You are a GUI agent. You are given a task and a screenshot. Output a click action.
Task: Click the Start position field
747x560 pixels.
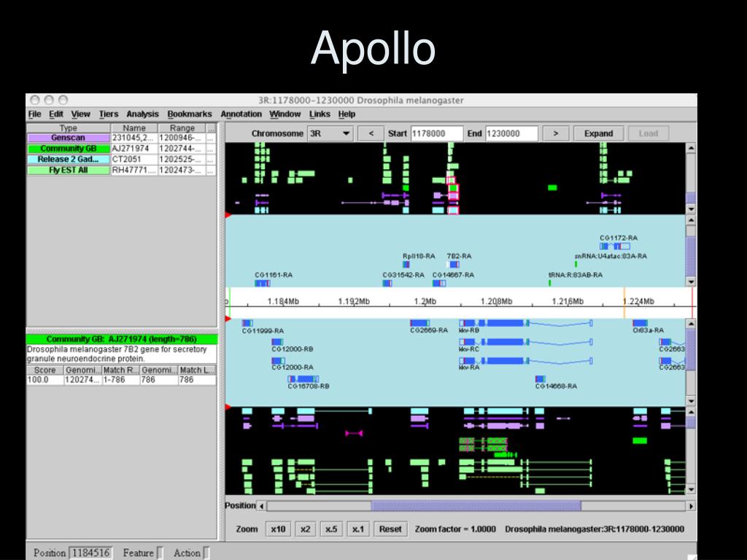436,134
